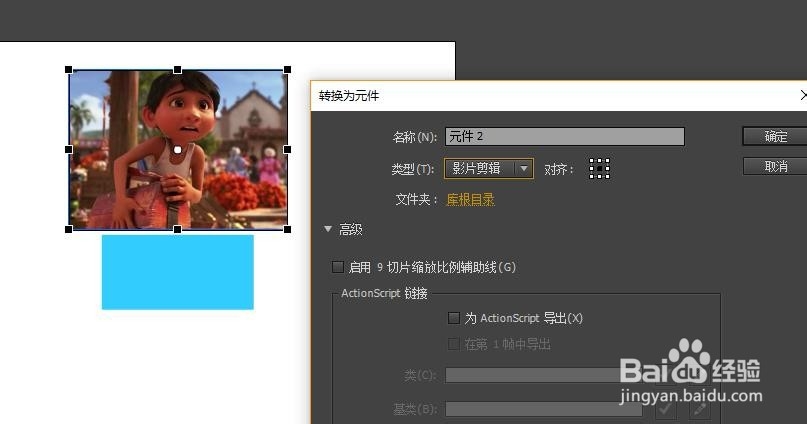Collapse the 高级 section
The height and width of the screenshot is (424, 807).
pyautogui.click(x=328, y=229)
